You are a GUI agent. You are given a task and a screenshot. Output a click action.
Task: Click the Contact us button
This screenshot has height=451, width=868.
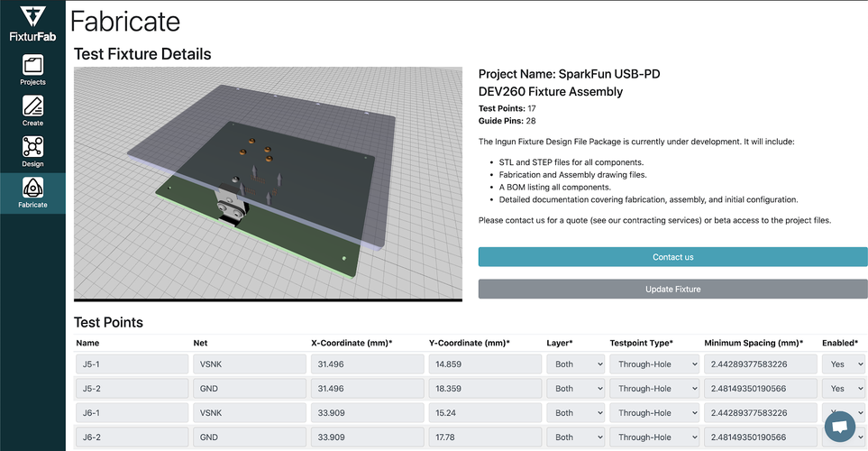point(672,257)
